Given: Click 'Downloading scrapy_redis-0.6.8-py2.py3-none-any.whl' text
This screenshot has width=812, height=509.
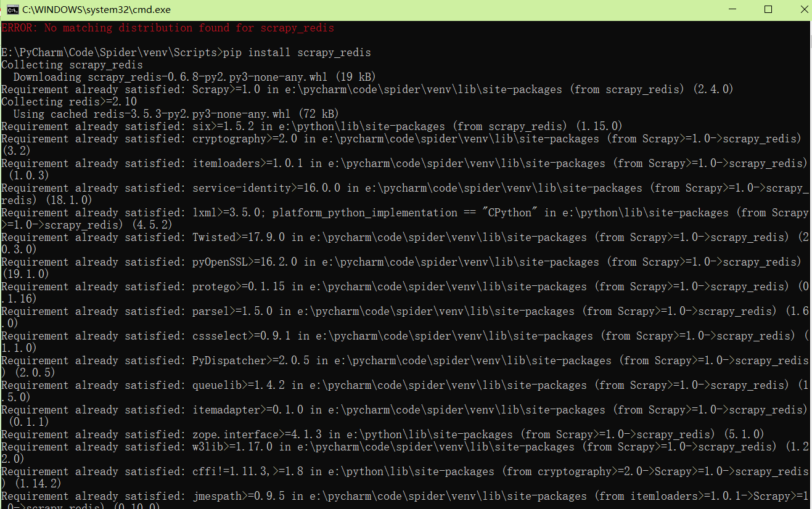Looking at the screenshot, I should tap(171, 77).
